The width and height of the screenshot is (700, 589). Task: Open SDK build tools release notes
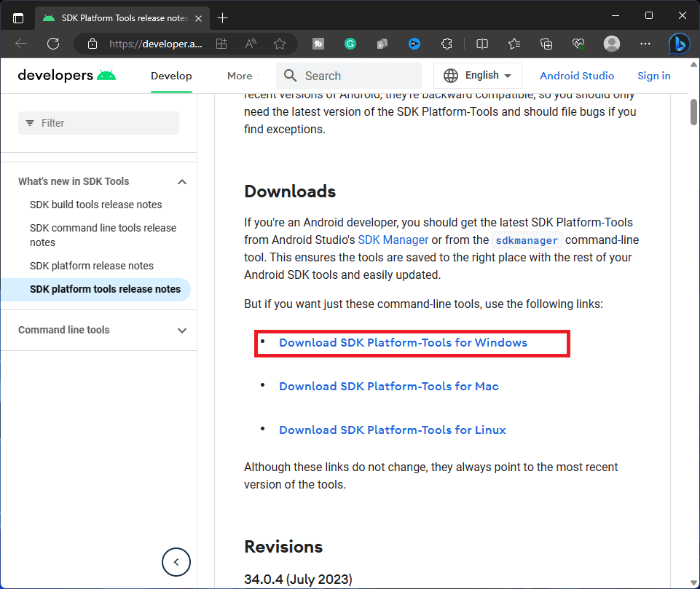[96, 205]
